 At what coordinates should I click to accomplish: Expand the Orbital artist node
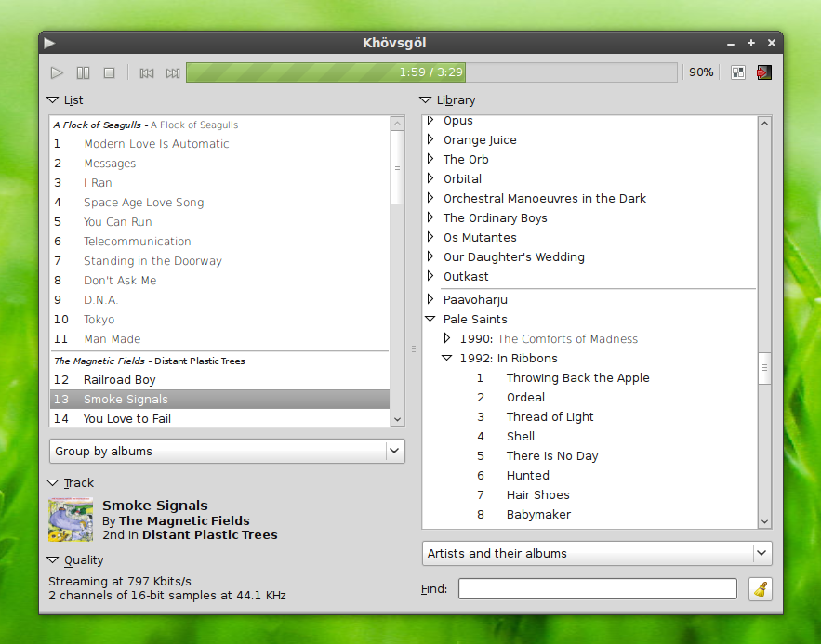[x=430, y=179]
